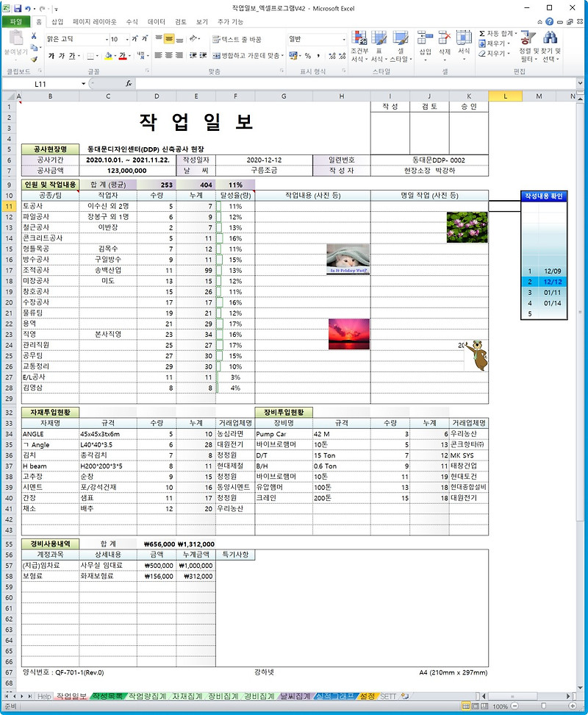Click the Conditional Formatting (조건부 서식) icon
588x715 pixels.
point(359,38)
